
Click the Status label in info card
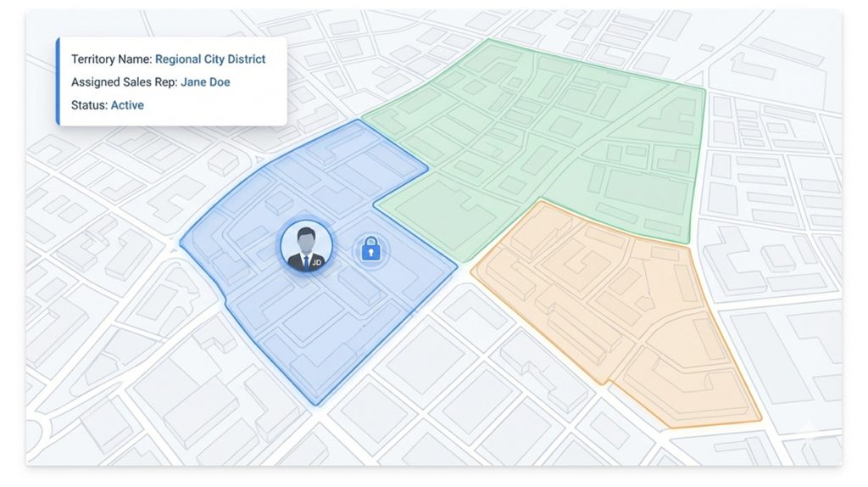[89, 105]
